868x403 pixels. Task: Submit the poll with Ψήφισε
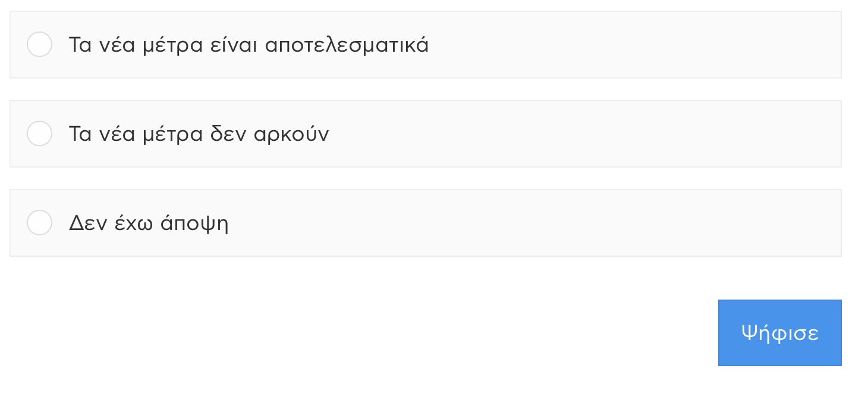pyautogui.click(x=779, y=333)
